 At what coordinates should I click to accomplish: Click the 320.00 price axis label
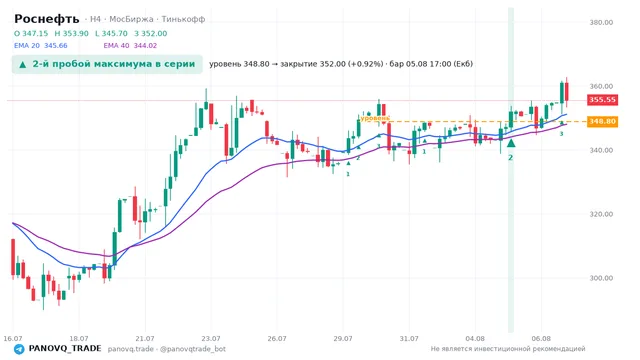pos(601,214)
